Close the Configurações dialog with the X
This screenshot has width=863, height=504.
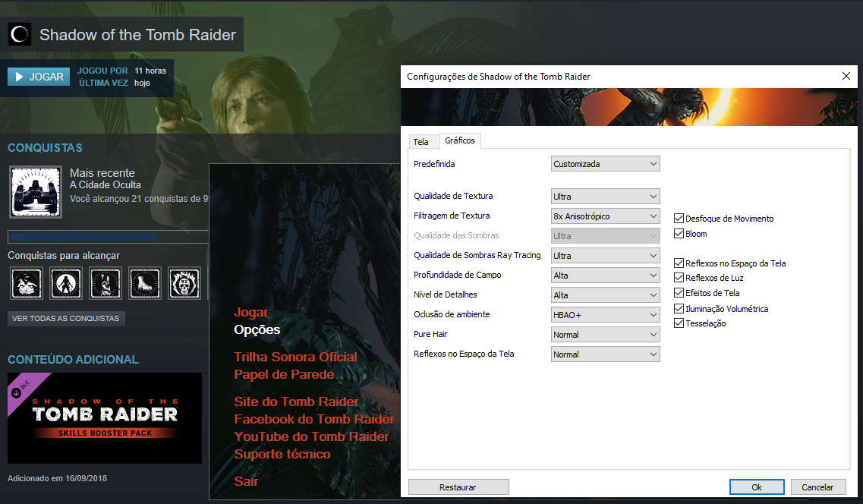pyautogui.click(x=846, y=76)
